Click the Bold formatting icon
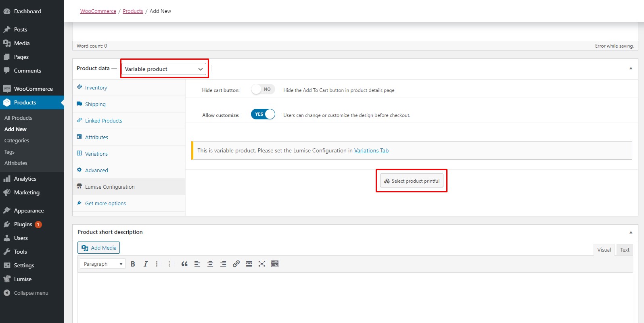Screen dimensions: 644x323 coord(133,264)
